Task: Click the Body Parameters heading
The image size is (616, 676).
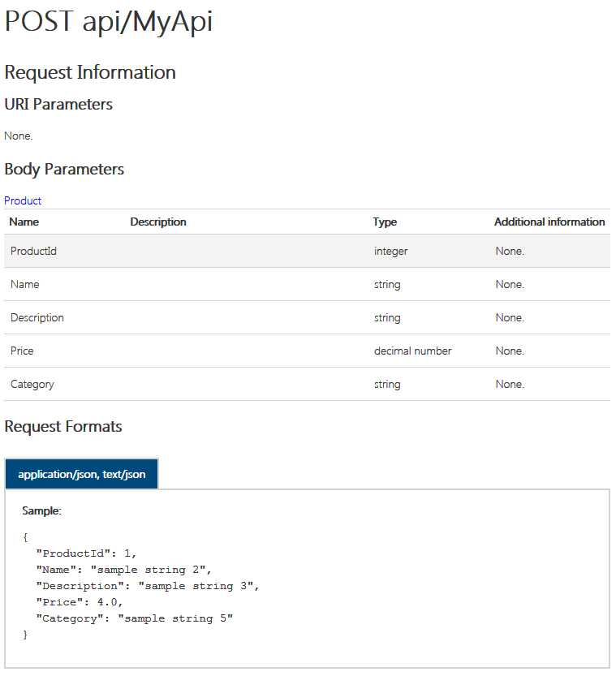Action: [x=64, y=170]
